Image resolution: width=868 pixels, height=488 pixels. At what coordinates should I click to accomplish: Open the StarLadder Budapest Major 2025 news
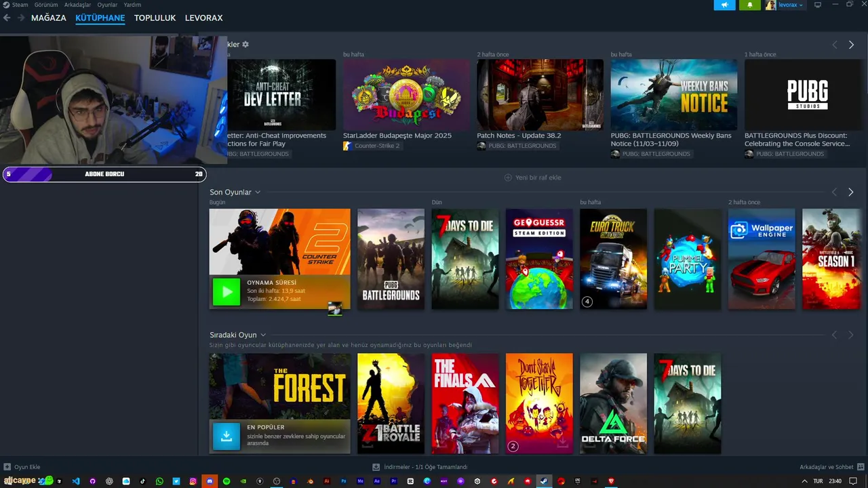(406, 95)
